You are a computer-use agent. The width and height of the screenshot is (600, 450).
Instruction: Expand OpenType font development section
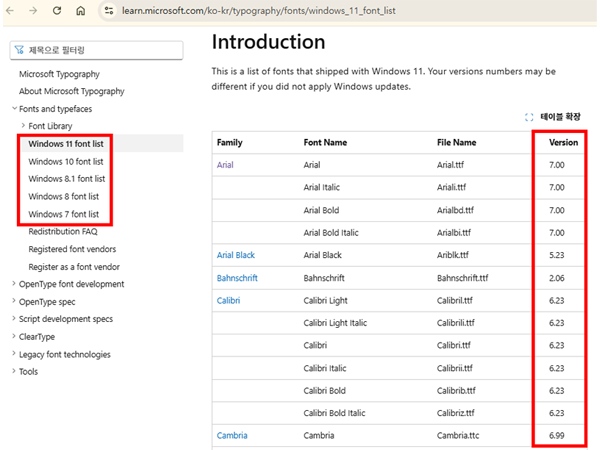(x=14, y=284)
